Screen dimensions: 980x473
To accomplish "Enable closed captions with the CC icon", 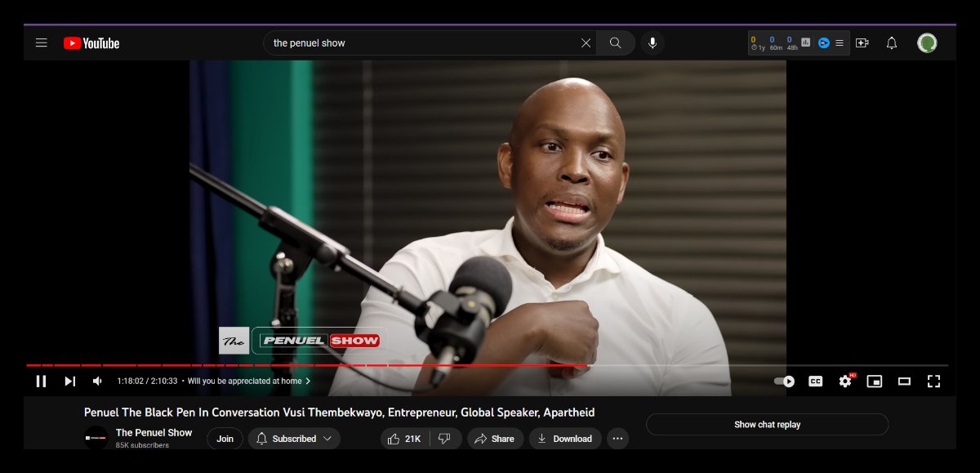I will (815, 381).
